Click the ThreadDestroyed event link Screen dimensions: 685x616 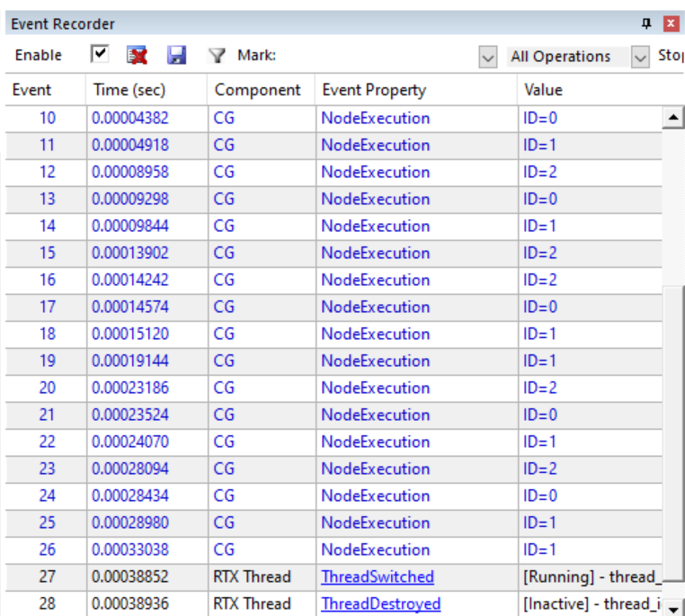381,603
